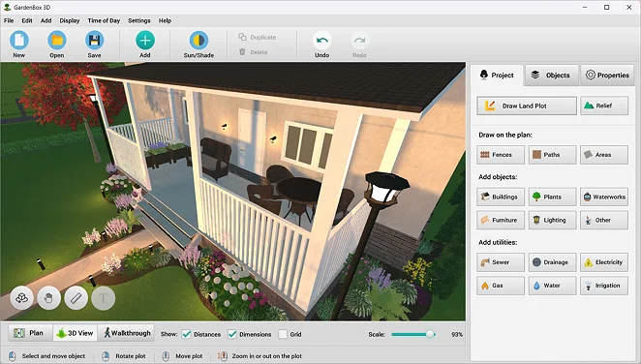Save the project with the floppy icon
Viewport: 641px width, 364px height.
[x=94, y=40]
